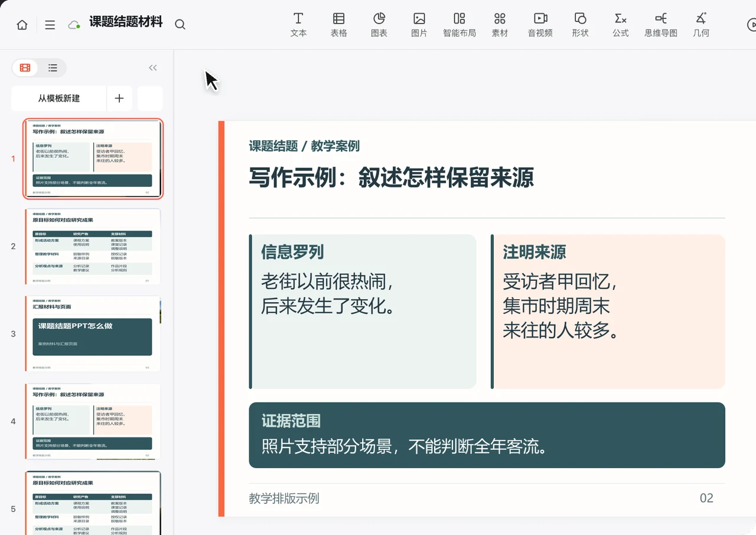The width and height of the screenshot is (756, 535).
Task: Click heading 信息罗列 in the left card
Action: 292,252
